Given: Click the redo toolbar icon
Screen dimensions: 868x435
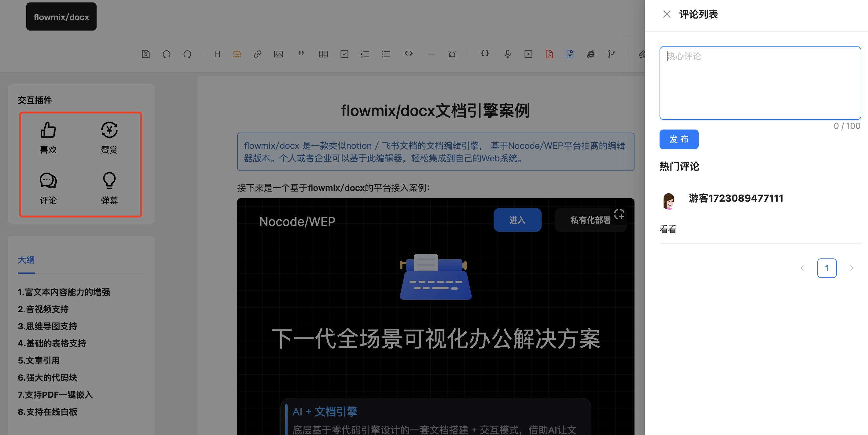Looking at the screenshot, I should (187, 54).
